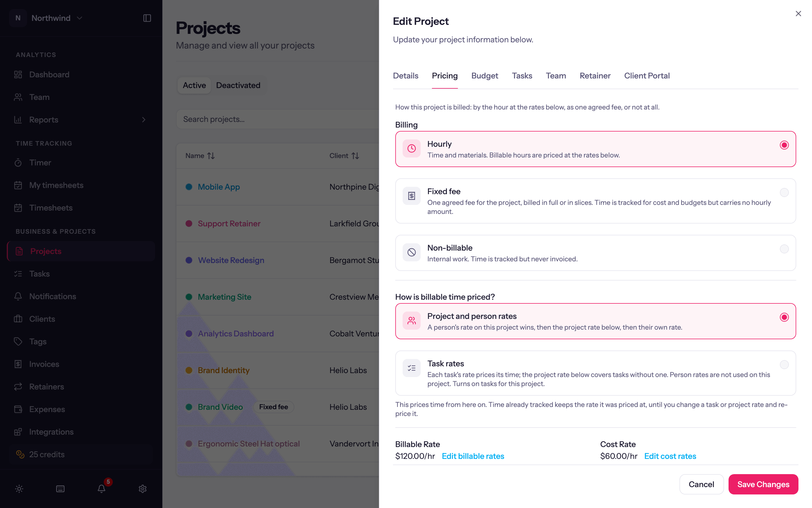Viewport: 812px width, 508px height.
Task: Show Deactivated projects filter
Action: pos(238,85)
